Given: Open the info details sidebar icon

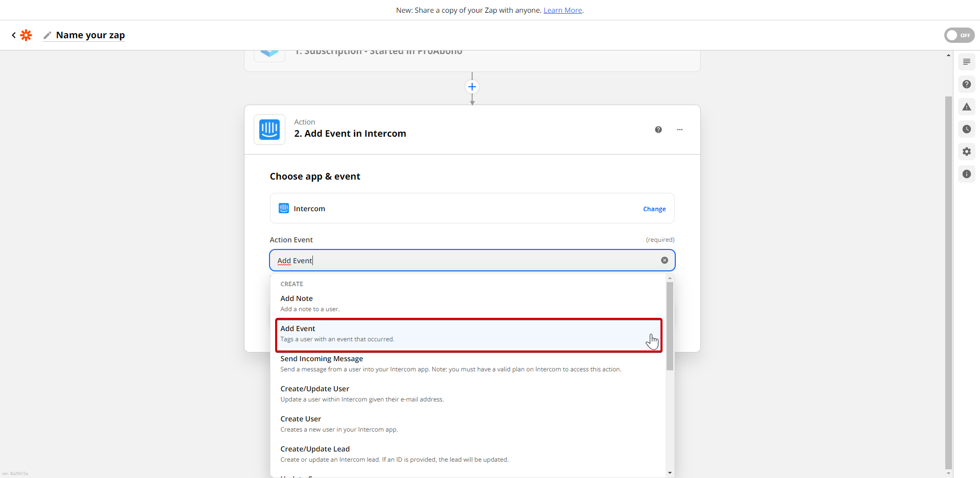Looking at the screenshot, I should [x=967, y=174].
